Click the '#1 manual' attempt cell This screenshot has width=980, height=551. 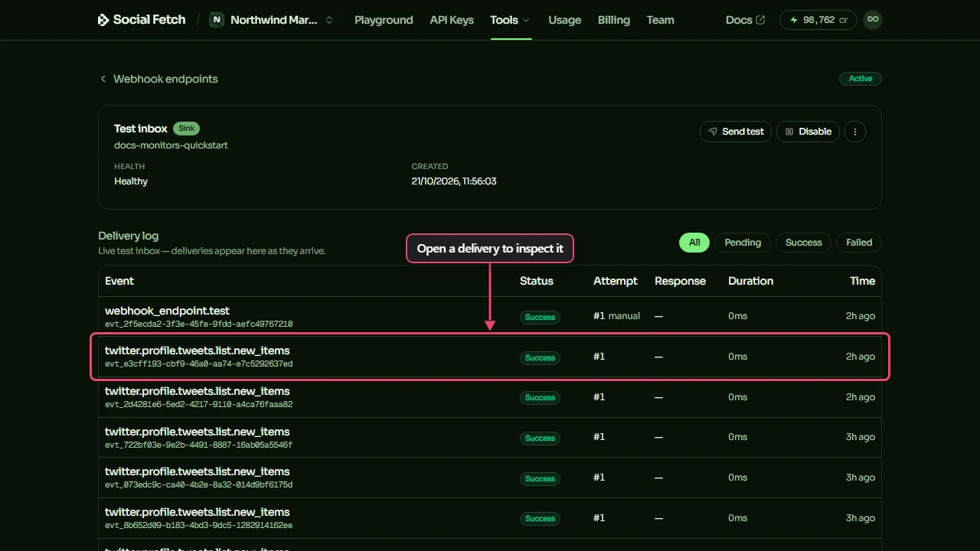point(616,316)
